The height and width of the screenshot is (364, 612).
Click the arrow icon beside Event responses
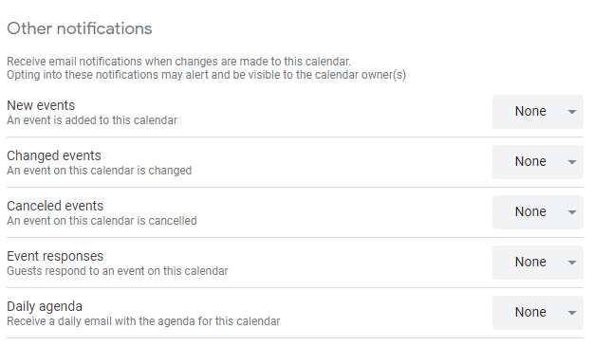point(572,264)
